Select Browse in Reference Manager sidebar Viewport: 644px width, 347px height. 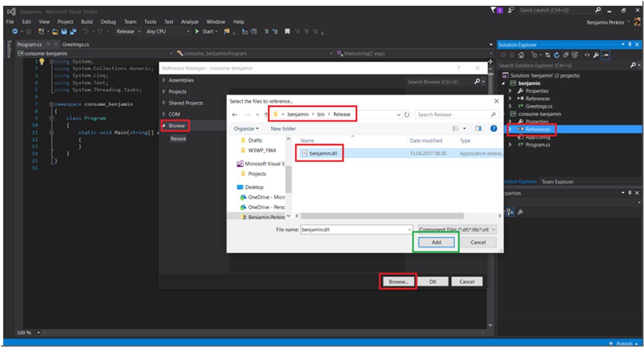[177, 126]
